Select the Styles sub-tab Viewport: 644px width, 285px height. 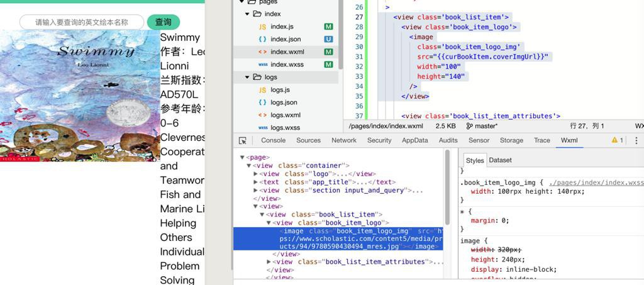[x=475, y=160]
